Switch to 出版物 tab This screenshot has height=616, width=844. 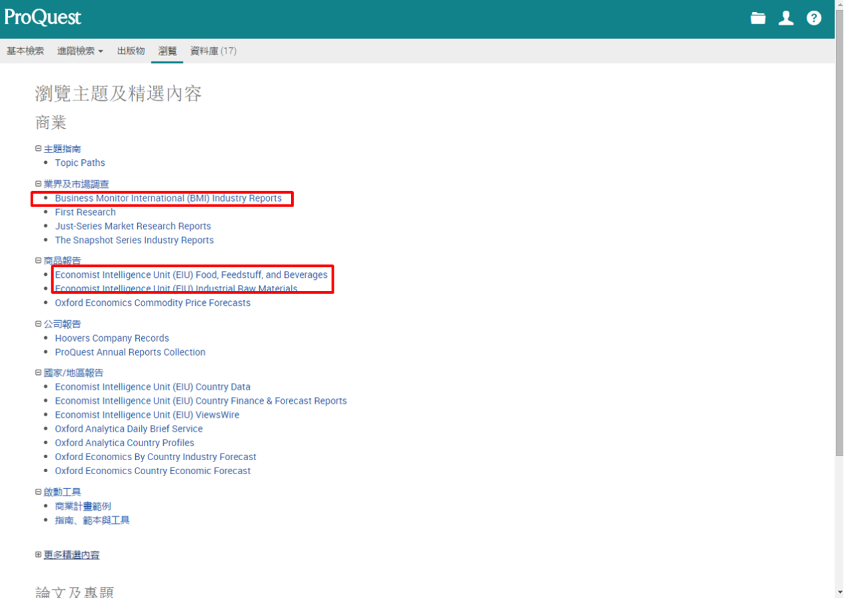click(131, 51)
